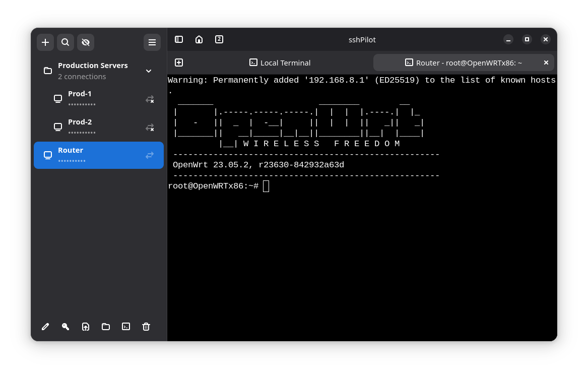Open a new tab

tap(179, 62)
